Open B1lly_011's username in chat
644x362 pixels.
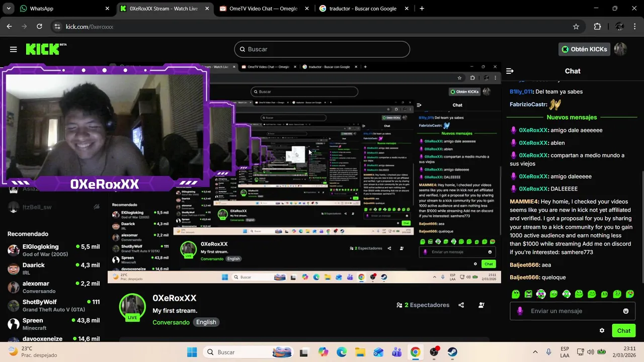pos(521,92)
